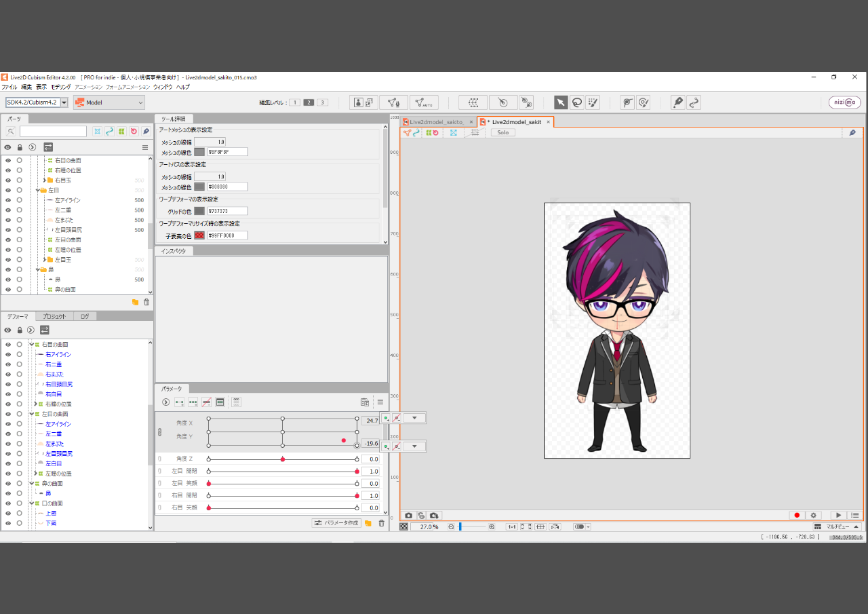Open マルチビュー button
Screen dimensions: 868x614
coord(837,526)
